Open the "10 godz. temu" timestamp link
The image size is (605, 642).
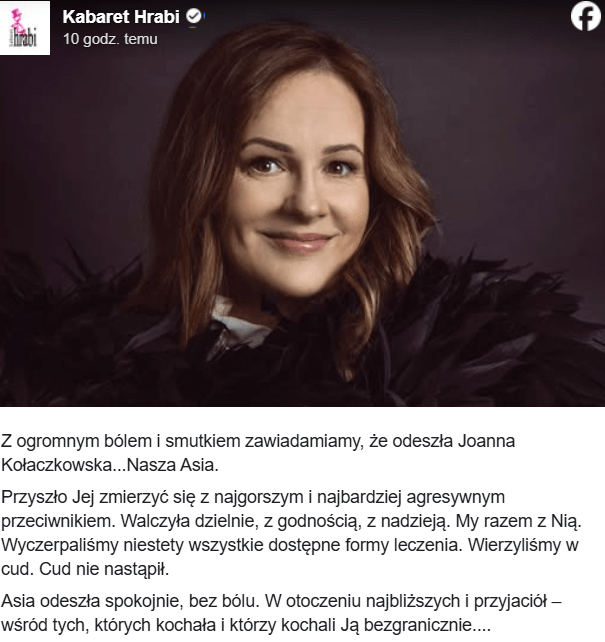[x=110, y=39]
